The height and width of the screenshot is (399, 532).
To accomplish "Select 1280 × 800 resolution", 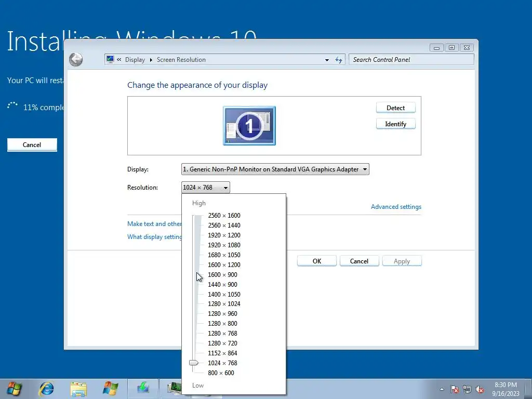I will [x=222, y=323].
